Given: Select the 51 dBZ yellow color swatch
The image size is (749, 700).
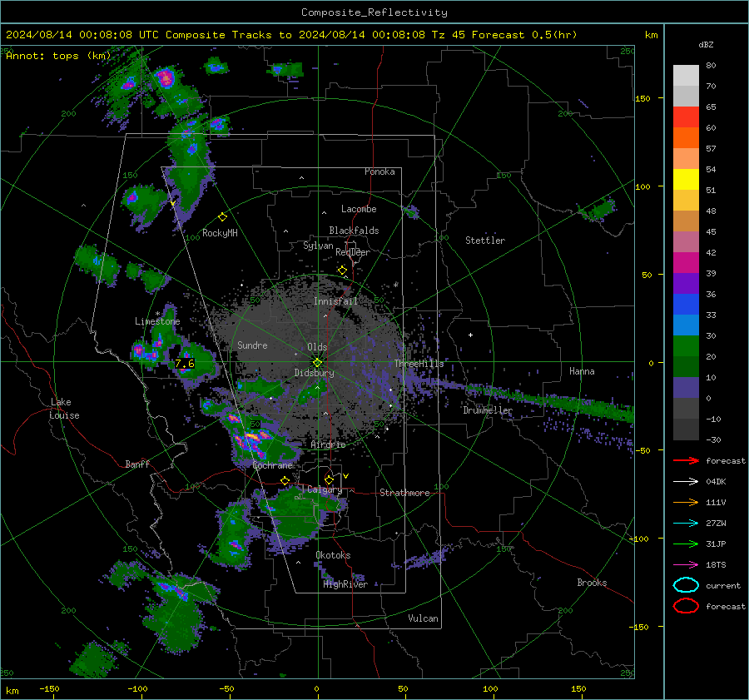Looking at the screenshot, I should tap(686, 179).
